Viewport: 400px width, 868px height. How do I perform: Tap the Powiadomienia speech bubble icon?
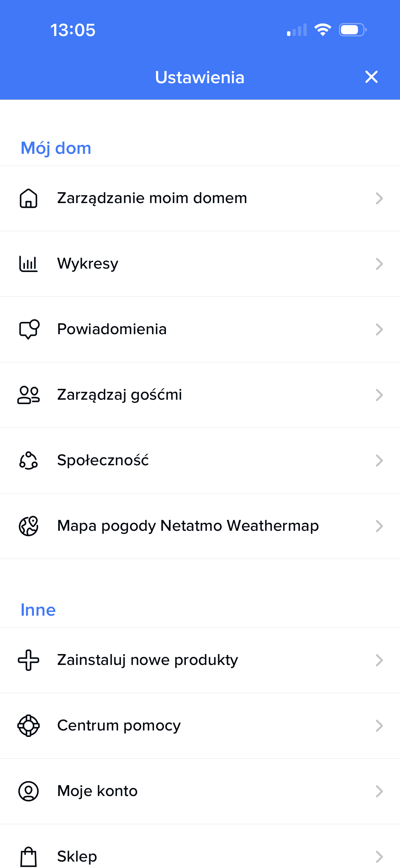pyautogui.click(x=29, y=329)
